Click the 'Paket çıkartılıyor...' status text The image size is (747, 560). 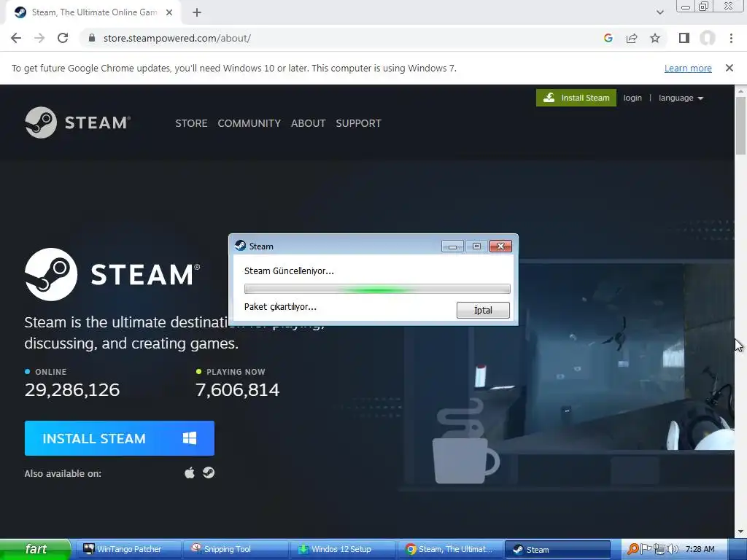point(280,307)
